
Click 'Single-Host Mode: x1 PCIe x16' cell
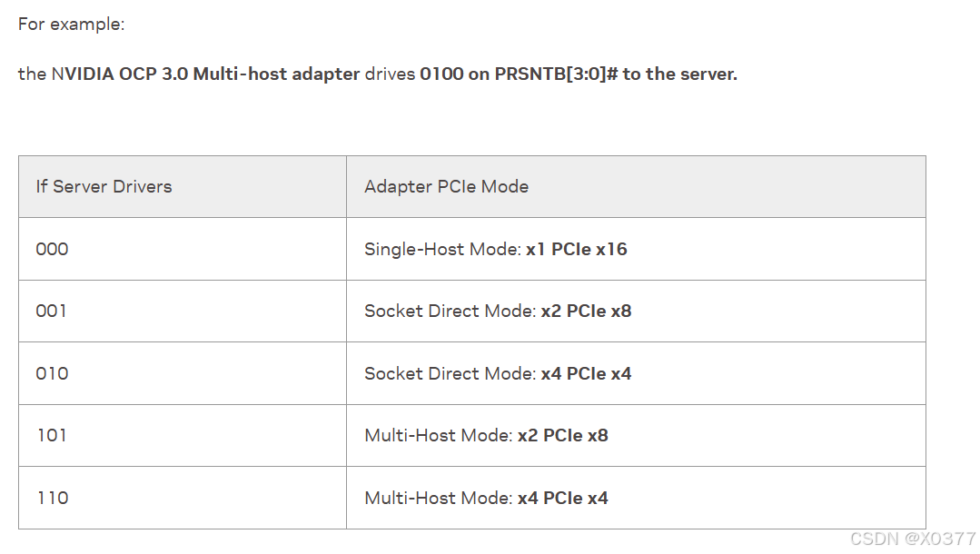(x=637, y=249)
